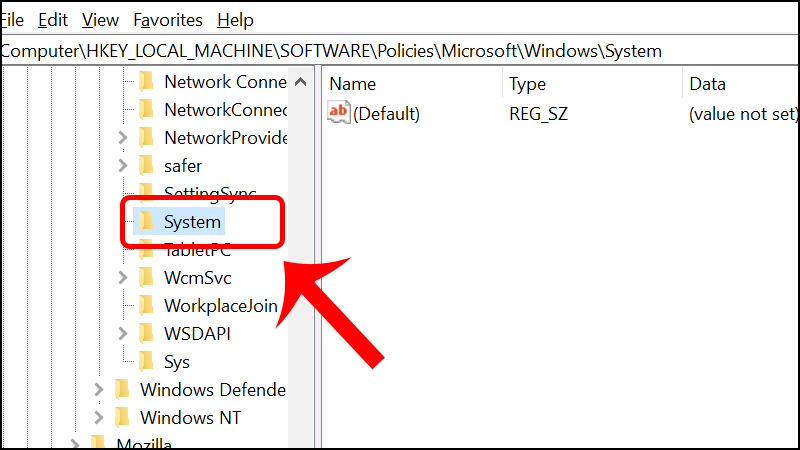This screenshot has height=450, width=800.
Task: Click the System folder icon
Action: click(x=146, y=221)
